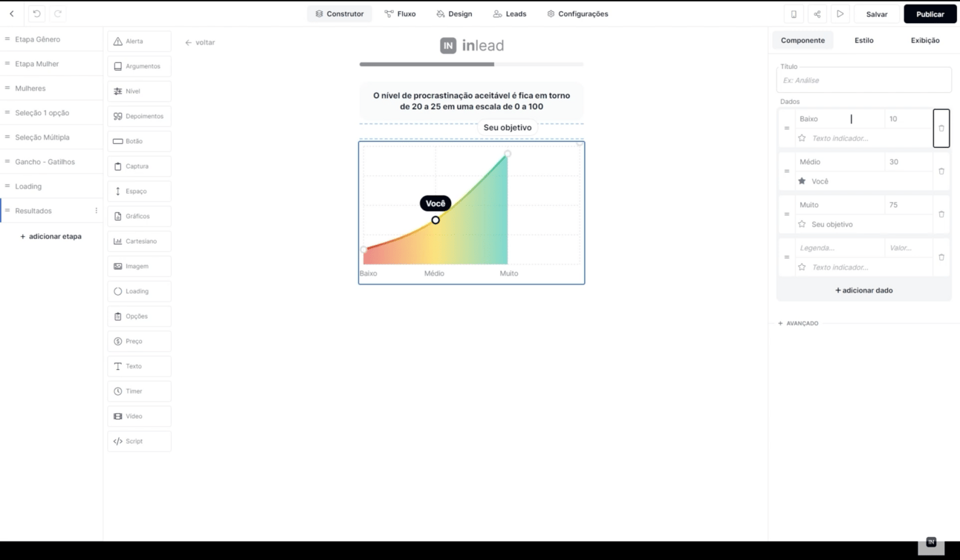
Task: Delete the empty Legenda data row
Action: (x=941, y=258)
